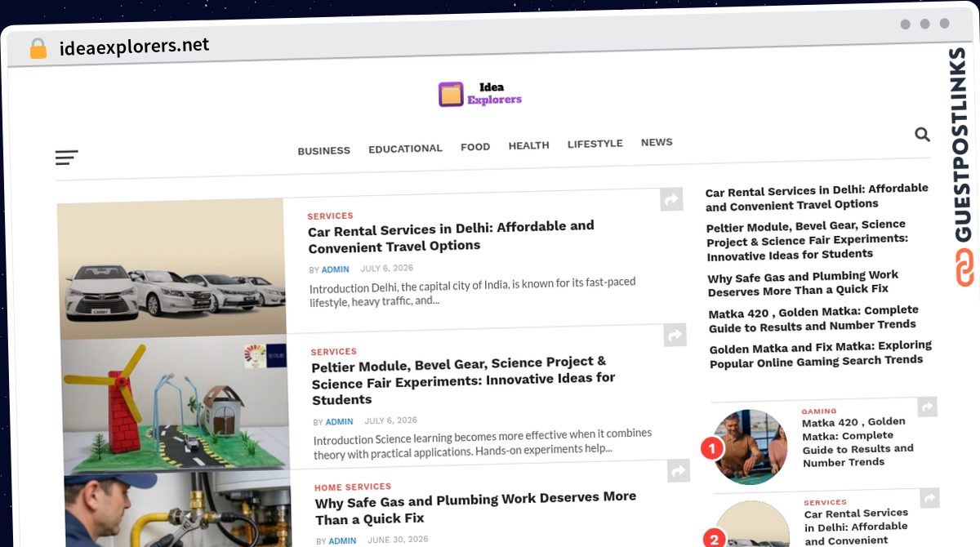Viewport: 980px width, 547px height.
Task: Share the Car Rental Services article
Action: click(671, 199)
